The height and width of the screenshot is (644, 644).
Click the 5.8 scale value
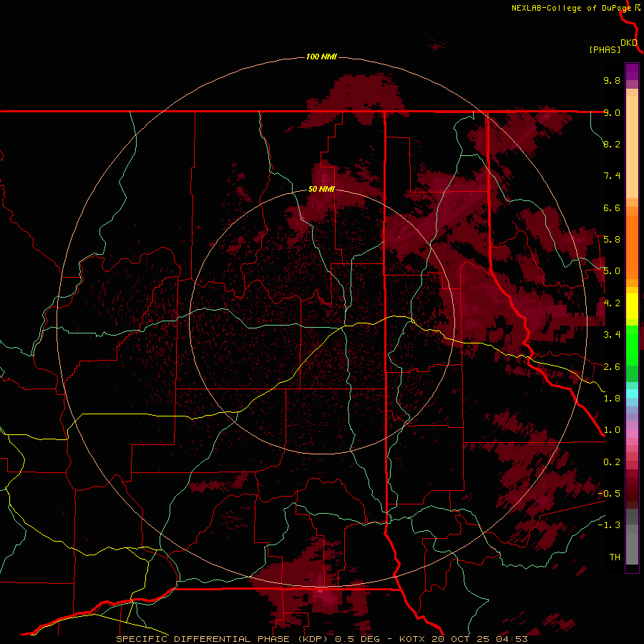coord(612,240)
